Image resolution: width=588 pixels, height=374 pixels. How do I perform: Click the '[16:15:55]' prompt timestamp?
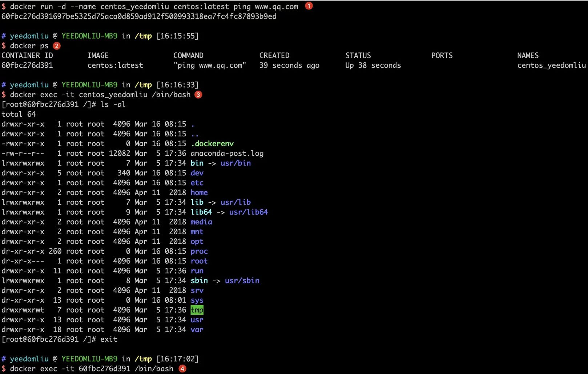pyautogui.click(x=178, y=36)
